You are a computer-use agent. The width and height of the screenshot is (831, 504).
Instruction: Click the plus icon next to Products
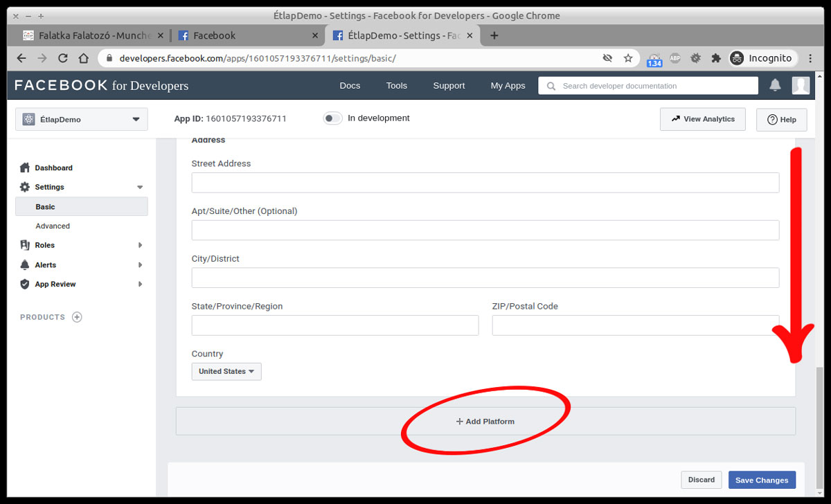click(x=77, y=317)
